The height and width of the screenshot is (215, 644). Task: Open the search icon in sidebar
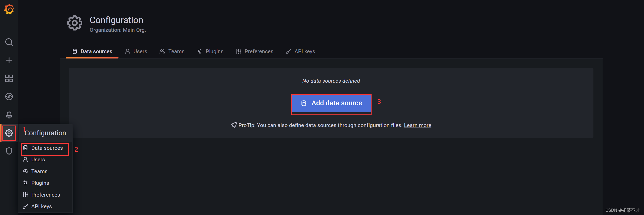9,42
